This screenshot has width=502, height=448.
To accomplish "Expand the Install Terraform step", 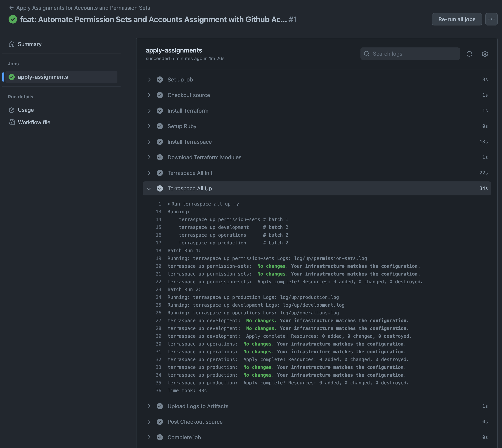I will pos(149,110).
